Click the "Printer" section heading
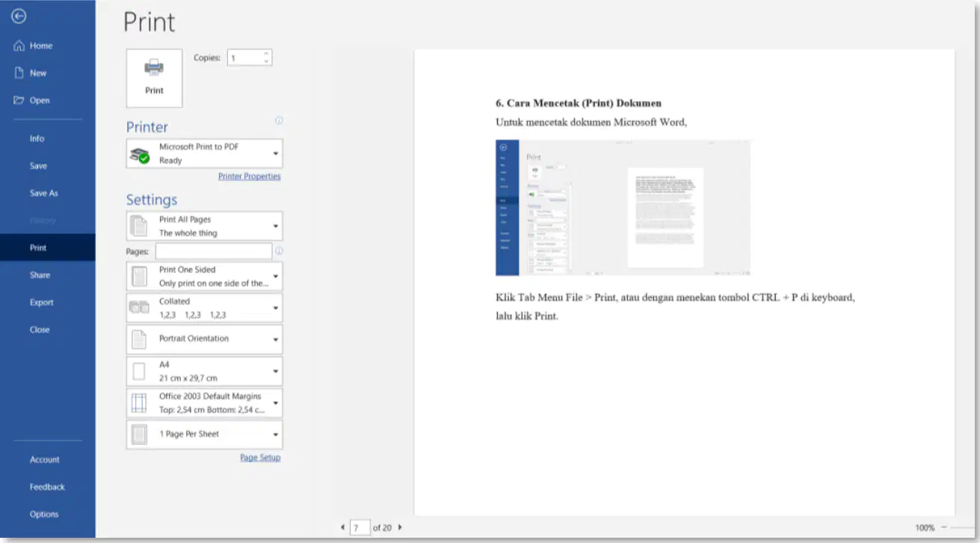Viewport: 980px width, 543px height. tap(147, 127)
